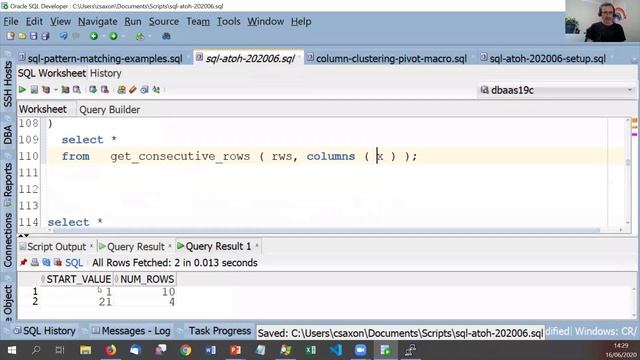Click the binoculars Find DB Object icon
The image size is (640, 360).
(x=166, y=36)
